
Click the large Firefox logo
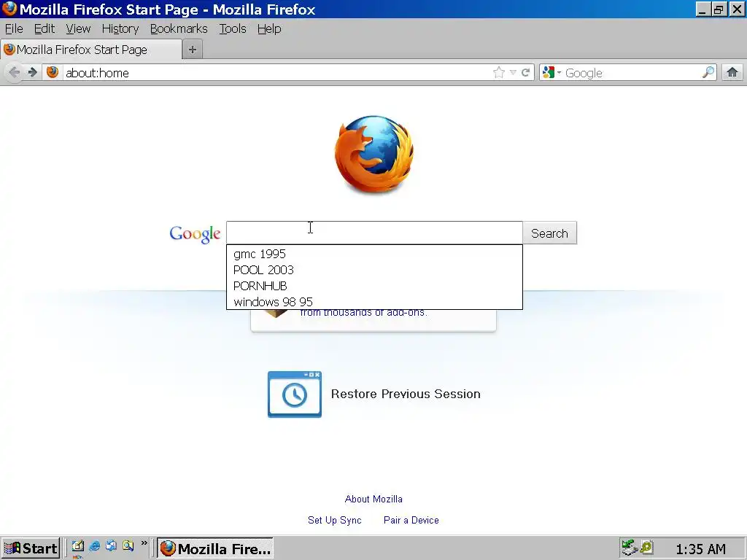(374, 154)
